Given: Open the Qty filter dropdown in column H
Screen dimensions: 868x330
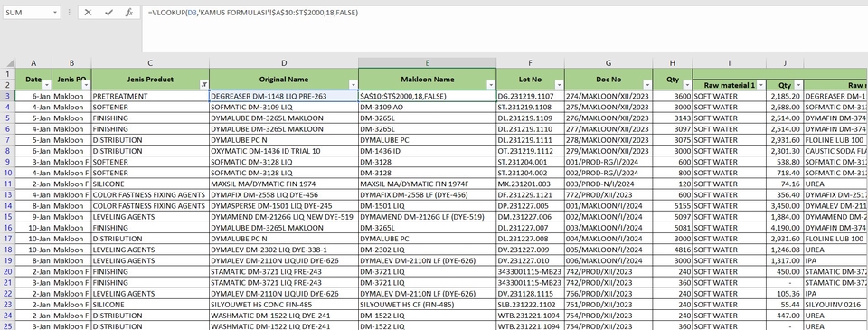Looking at the screenshot, I should pyautogui.click(x=687, y=85).
